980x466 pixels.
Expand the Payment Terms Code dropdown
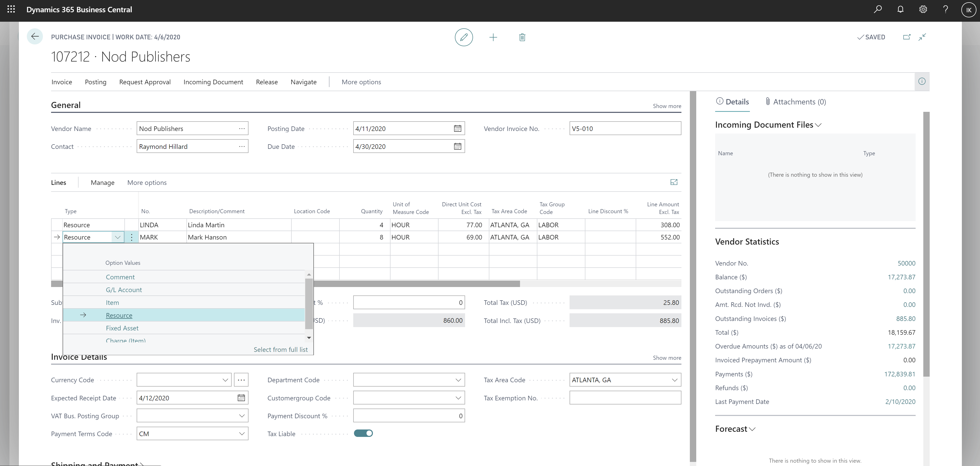241,433
